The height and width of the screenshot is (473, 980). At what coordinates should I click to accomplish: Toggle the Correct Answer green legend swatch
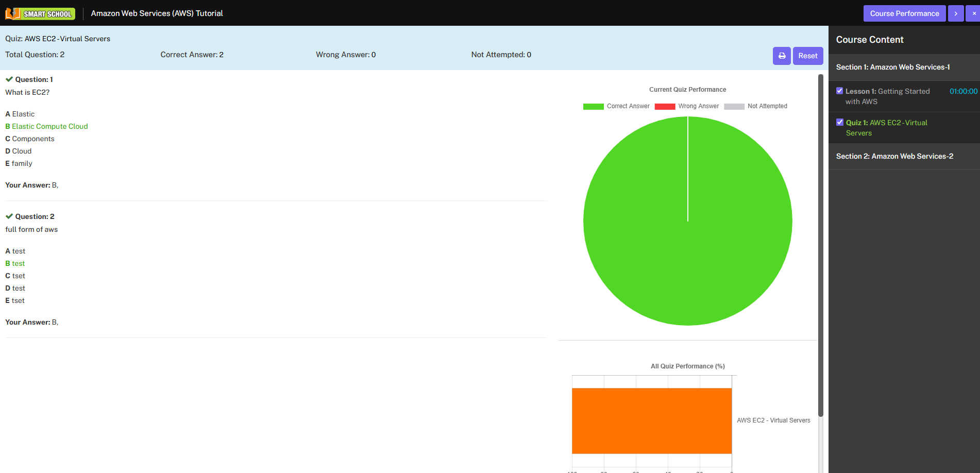593,107
